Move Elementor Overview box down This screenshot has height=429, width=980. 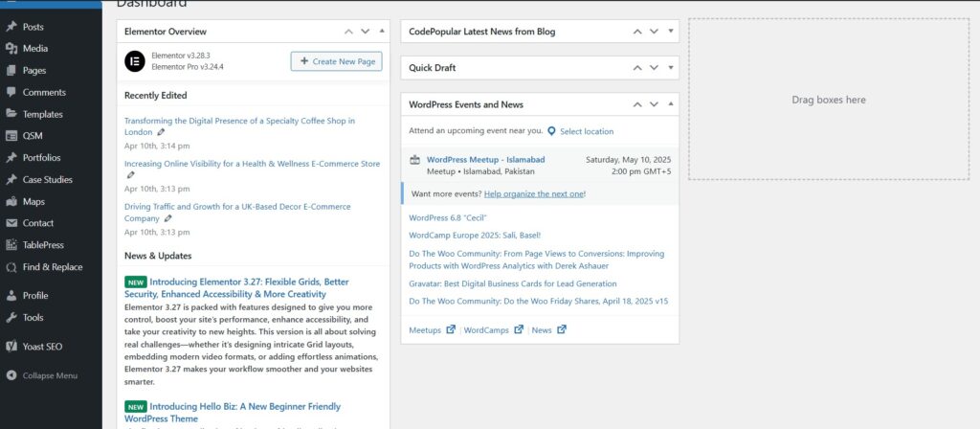pyautogui.click(x=365, y=32)
